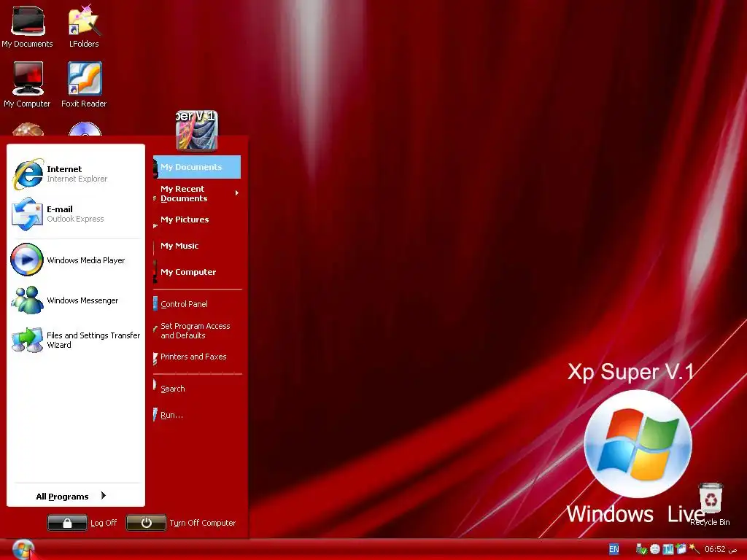Expand the All Programs arrow
Viewport: 747px width, 560px height.
click(x=104, y=496)
